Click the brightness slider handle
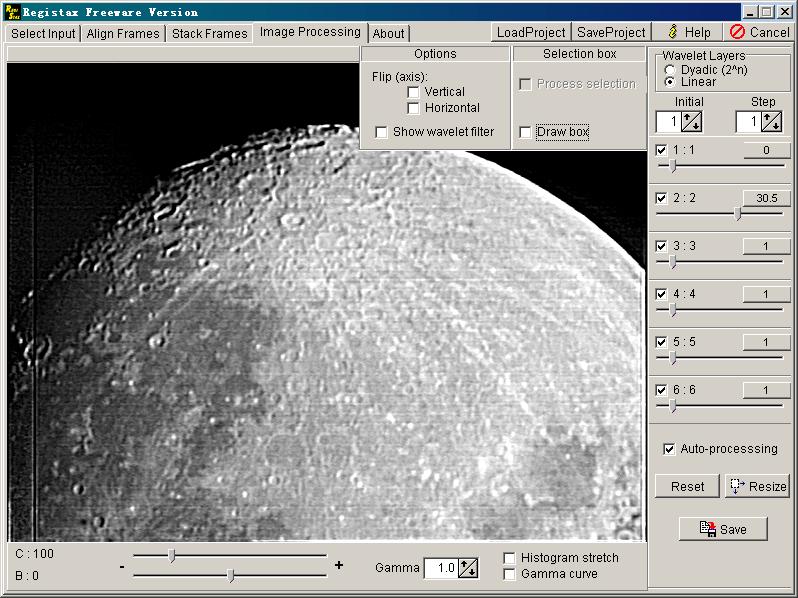 coord(231,576)
